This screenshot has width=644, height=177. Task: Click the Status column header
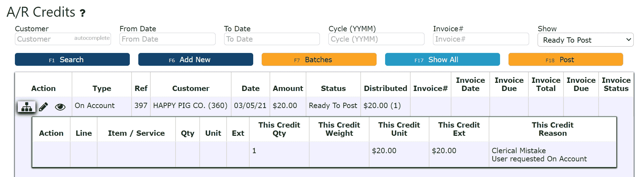pyautogui.click(x=333, y=88)
